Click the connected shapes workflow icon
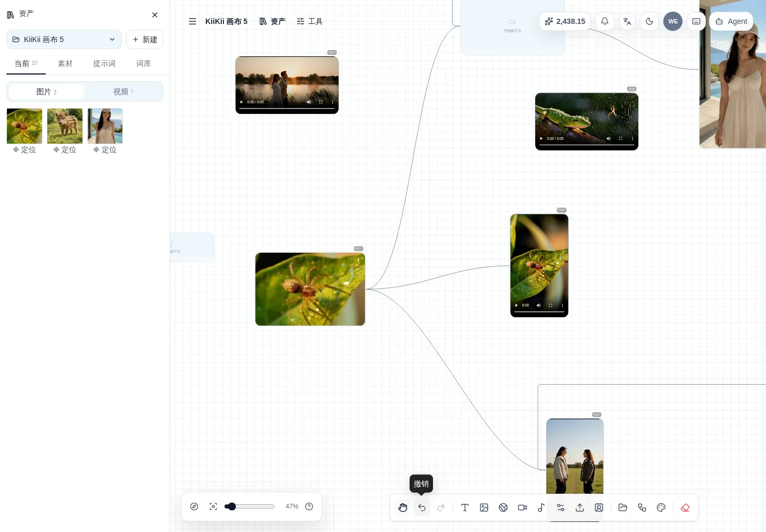Viewport: 766px width, 532px height. (x=642, y=508)
